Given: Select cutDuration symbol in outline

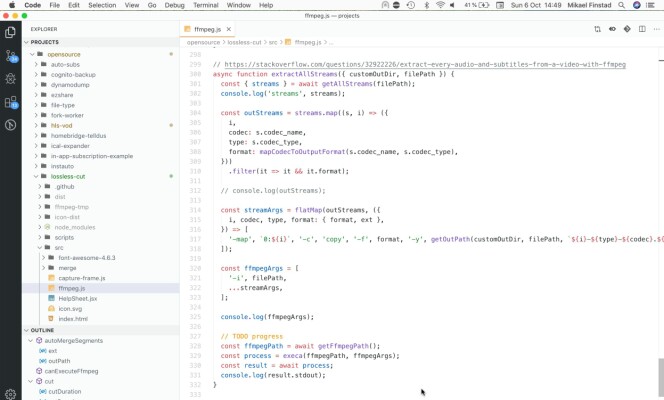Looking at the screenshot, I should 64,392.
